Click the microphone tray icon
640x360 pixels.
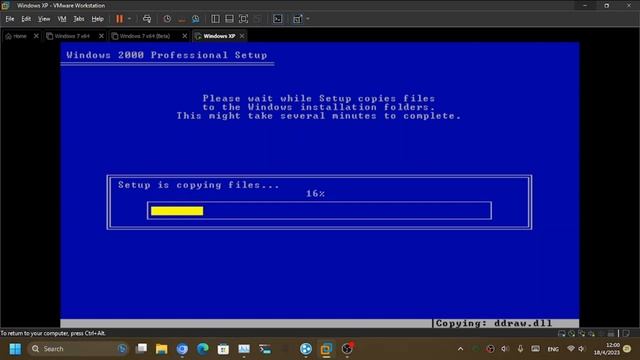click(520, 349)
